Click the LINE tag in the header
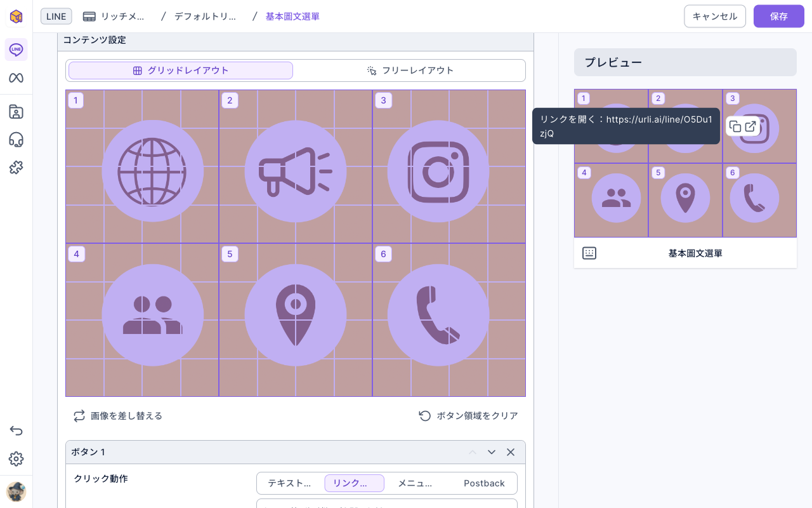812x508 pixels. (x=56, y=17)
